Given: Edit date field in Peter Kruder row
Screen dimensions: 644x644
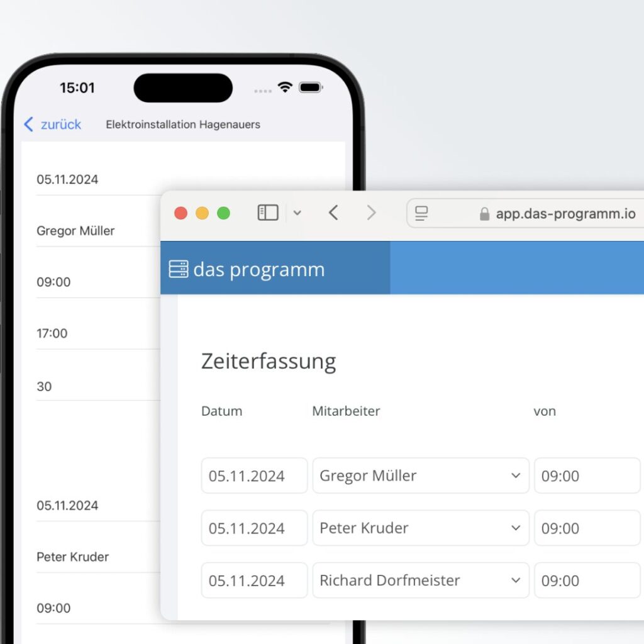Looking at the screenshot, I should [254, 528].
